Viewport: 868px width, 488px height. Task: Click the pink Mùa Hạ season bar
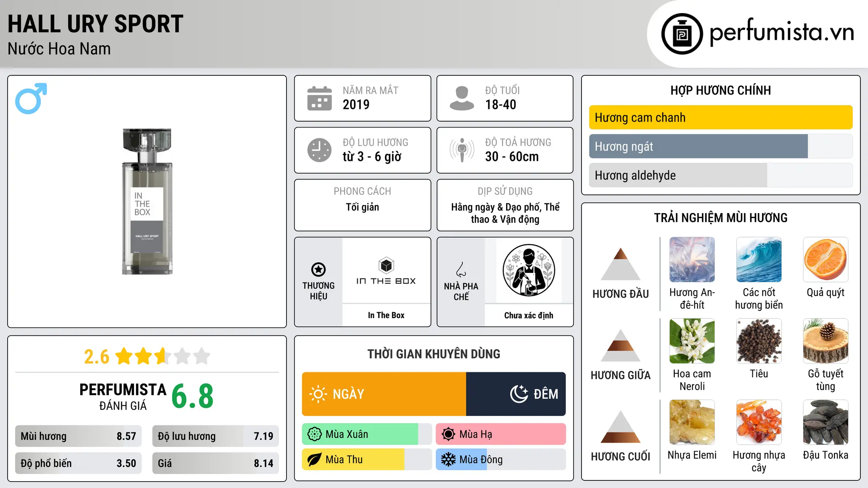(501, 434)
